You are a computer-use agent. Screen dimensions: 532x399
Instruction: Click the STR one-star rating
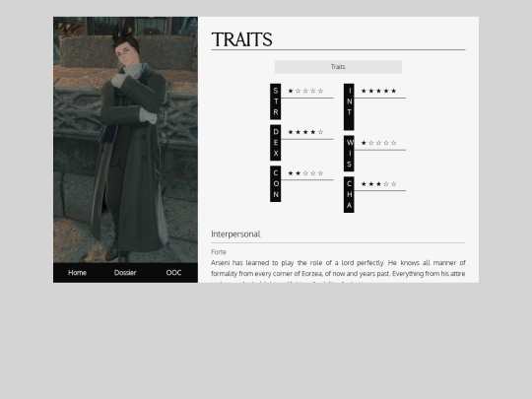pyautogui.click(x=305, y=91)
